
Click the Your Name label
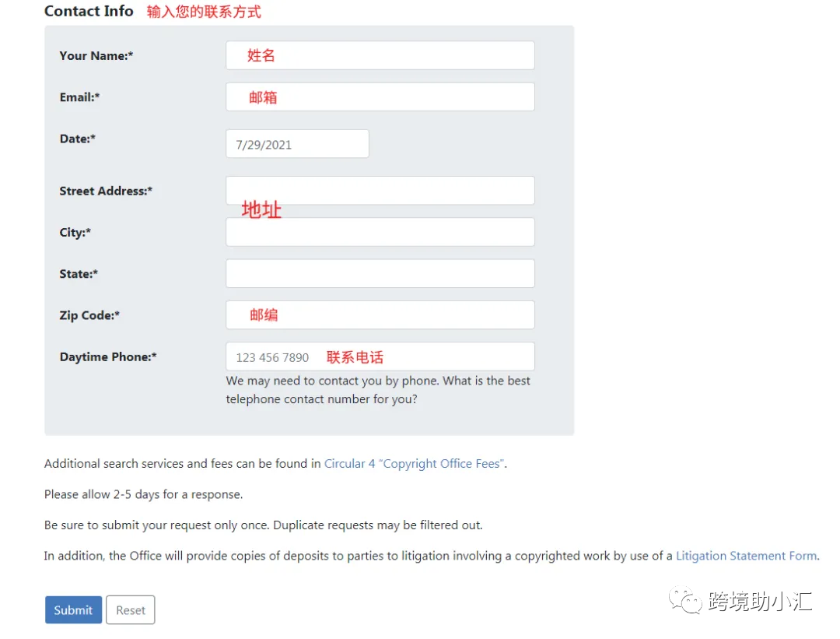pyautogui.click(x=96, y=56)
